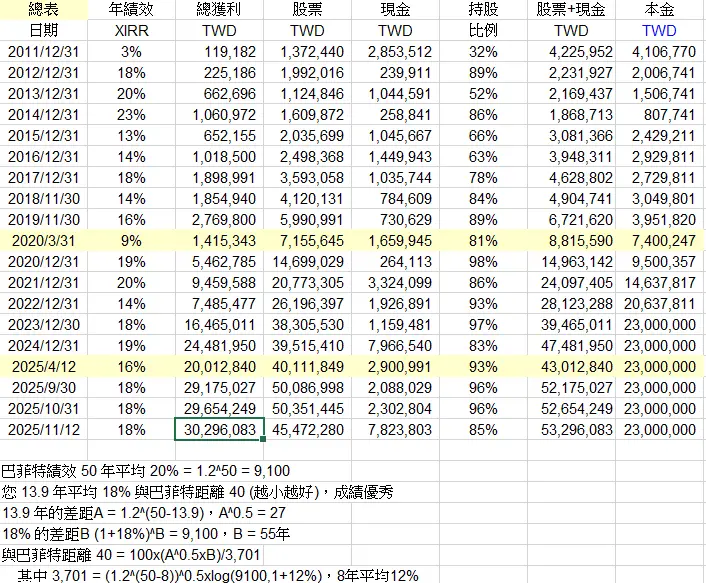Select the 98% holding ratio cell
This screenshot has height=583, width=706.
[x=483, y=262]
